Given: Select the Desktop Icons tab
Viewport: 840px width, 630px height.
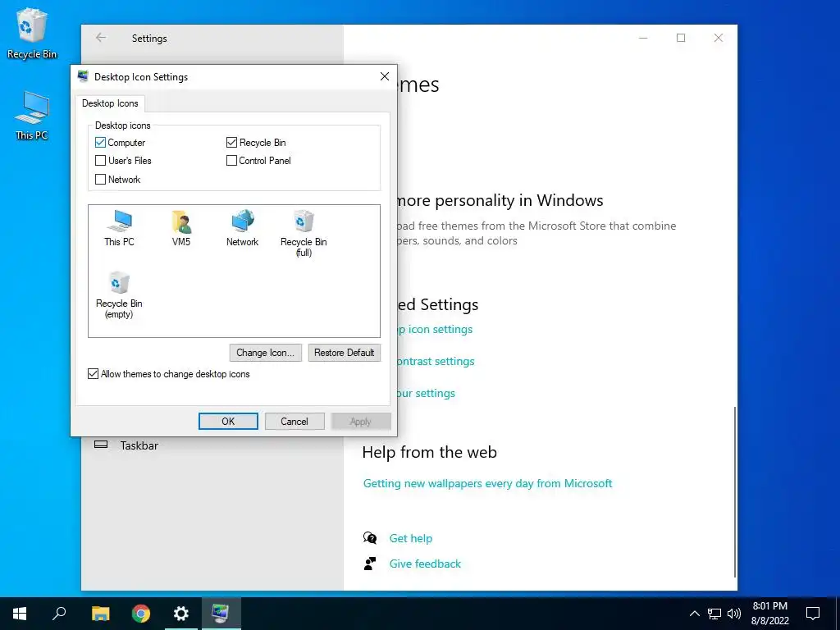Looking at the screenshot, I should [110, 103].
